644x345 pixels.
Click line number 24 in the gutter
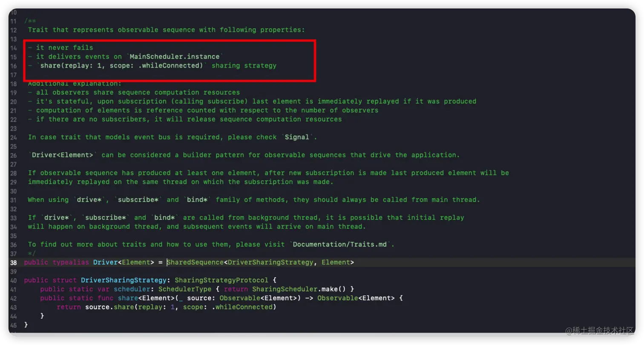point(13,137)
